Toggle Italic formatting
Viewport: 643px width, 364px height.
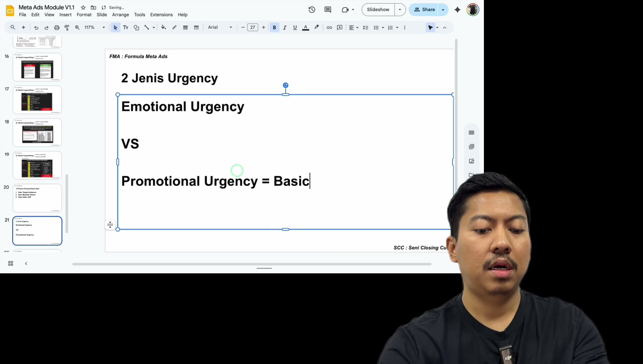285,28
